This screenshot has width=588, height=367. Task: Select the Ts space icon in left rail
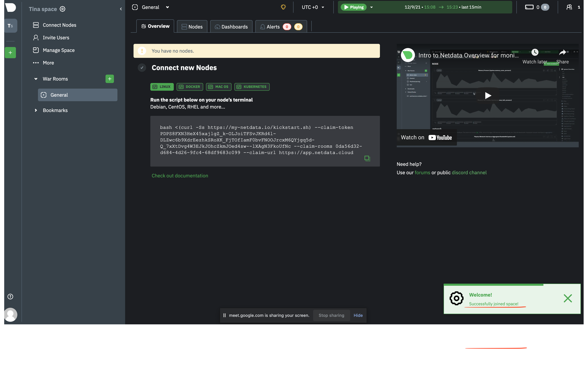(10, 26)
